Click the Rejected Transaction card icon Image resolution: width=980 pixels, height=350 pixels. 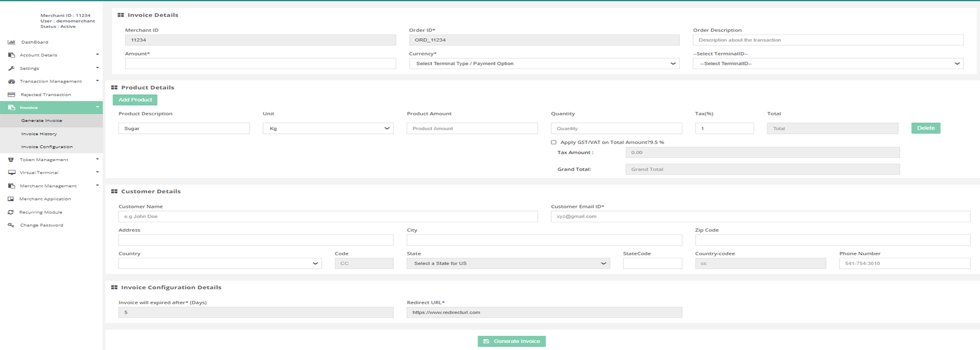pyautogui.click(x=11, y=95)
